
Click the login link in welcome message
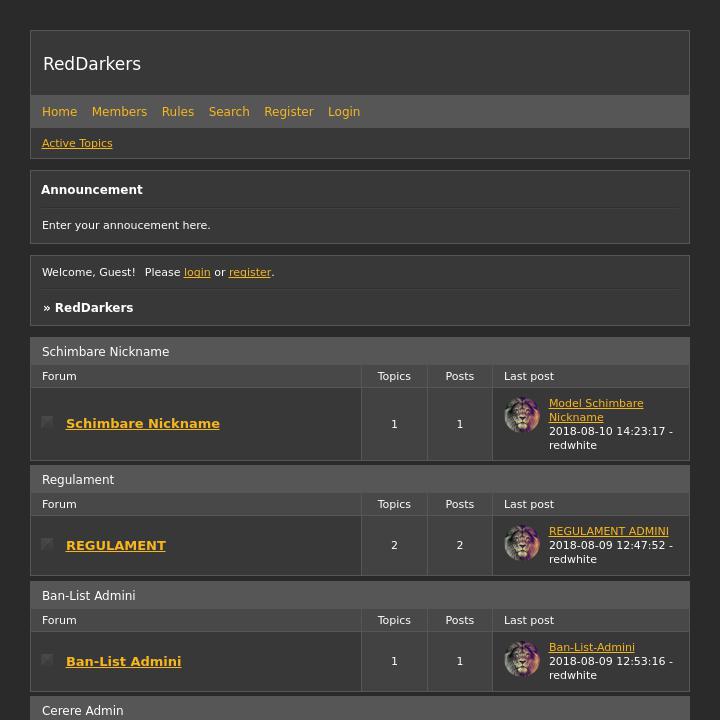[197, 272]
